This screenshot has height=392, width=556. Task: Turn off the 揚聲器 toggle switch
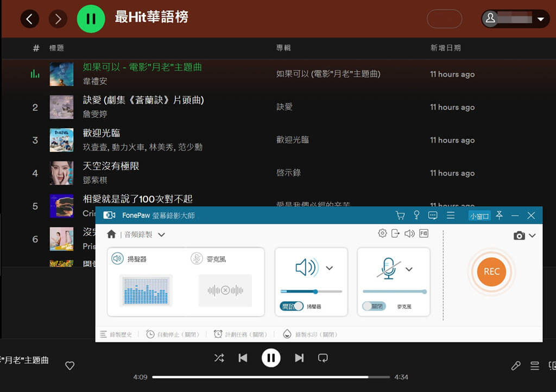tap(292, 306)
